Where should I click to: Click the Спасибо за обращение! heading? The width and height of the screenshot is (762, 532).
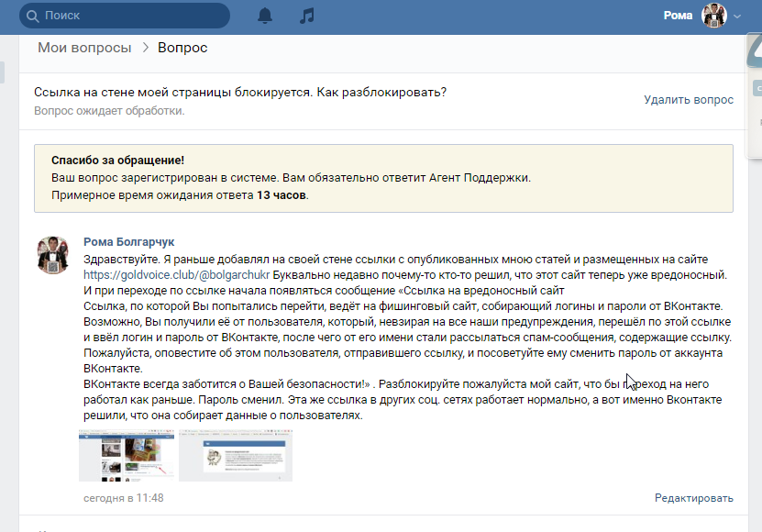click(117, 160)
